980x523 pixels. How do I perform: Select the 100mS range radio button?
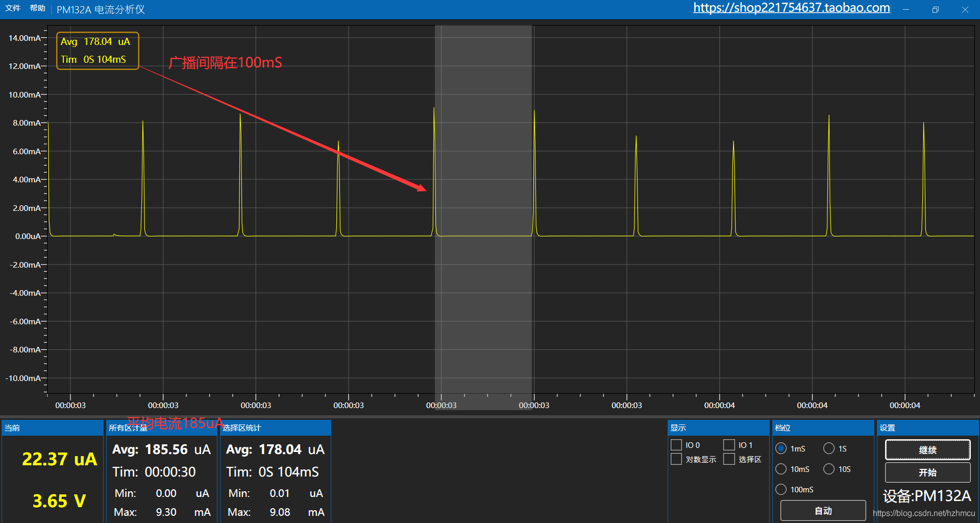[781, 489]
